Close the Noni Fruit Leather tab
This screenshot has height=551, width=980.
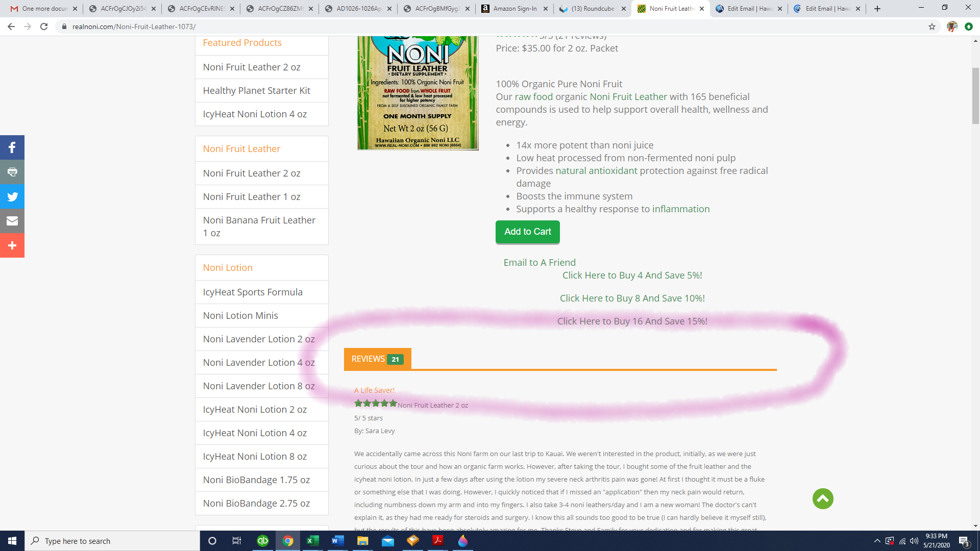click(702, 9)
